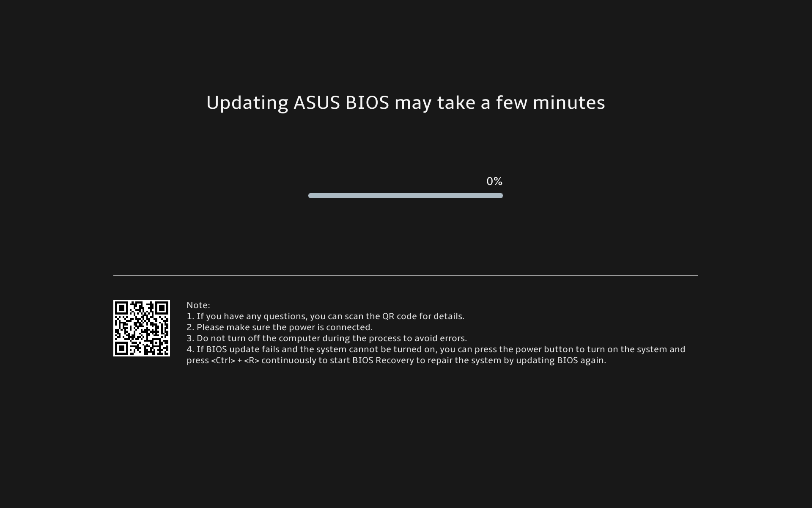This screenshot has width=812, height=508.
Task: Click the bottom-left finder square of QR code
Action: pos(122,348)
